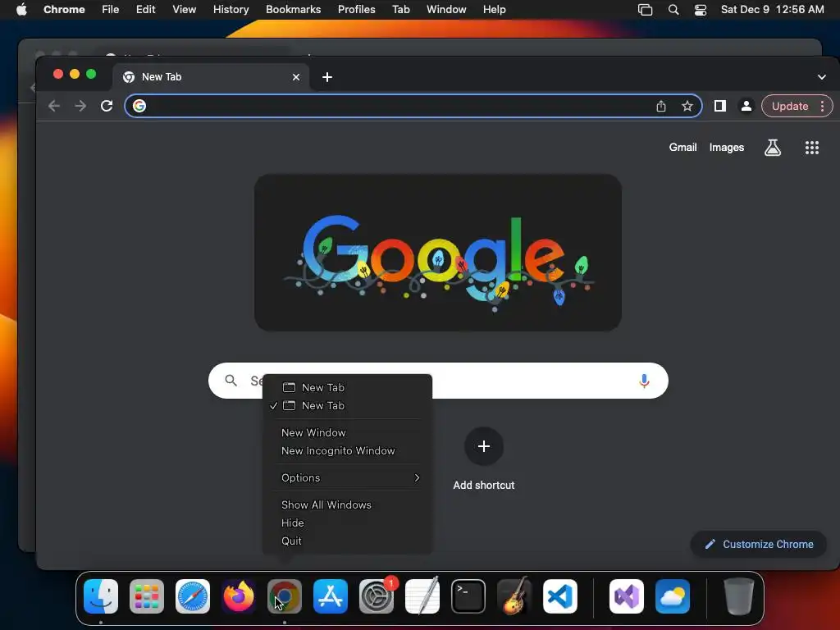Open the Tab menu in menu bar
This screenshot has width=840, height=630.
(x=400, y=10)
